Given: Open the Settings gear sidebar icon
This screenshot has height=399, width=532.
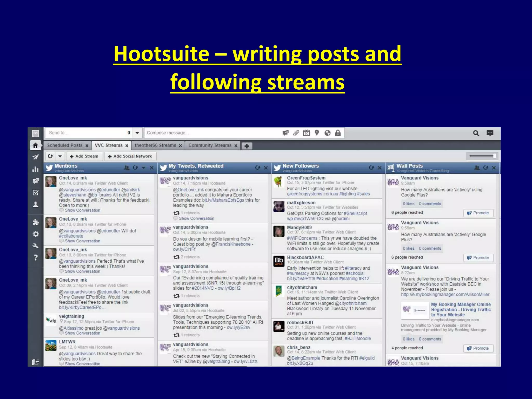Looking at the screenshot, I should point(36,234).
